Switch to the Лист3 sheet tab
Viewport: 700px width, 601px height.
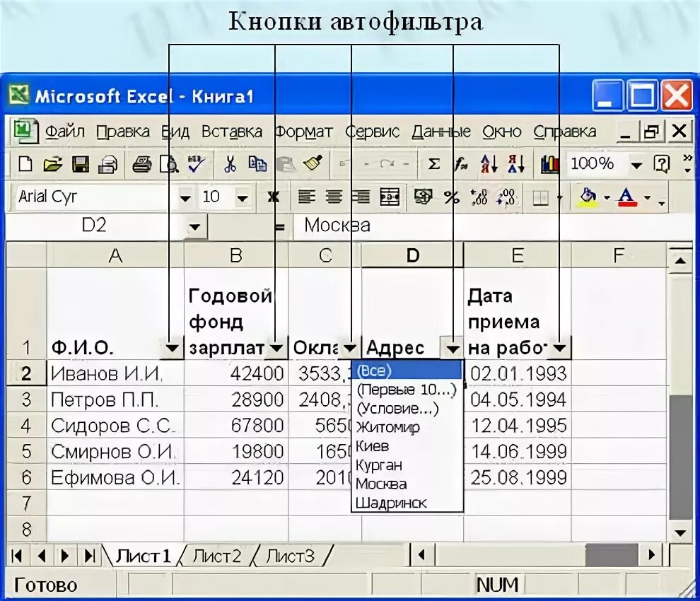[x=291, y=556]
